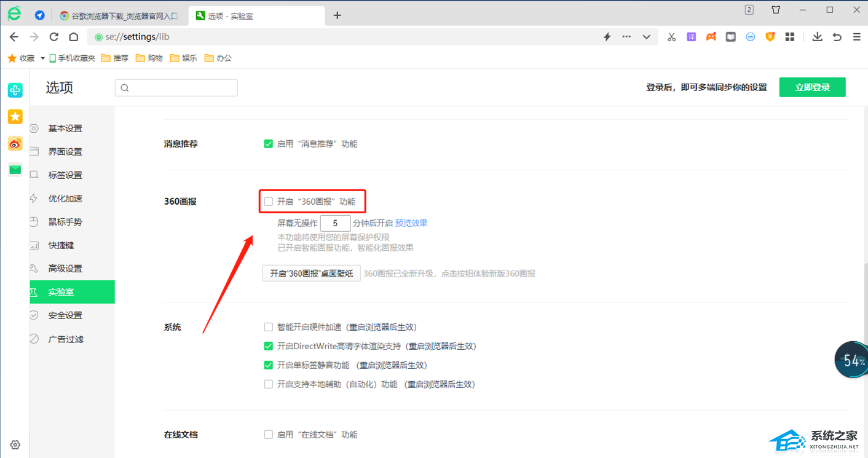The height and width of the screenshot is (458, 868).
Task: Open the 购物 bookmark folder
Action: (x=149, y=58)
